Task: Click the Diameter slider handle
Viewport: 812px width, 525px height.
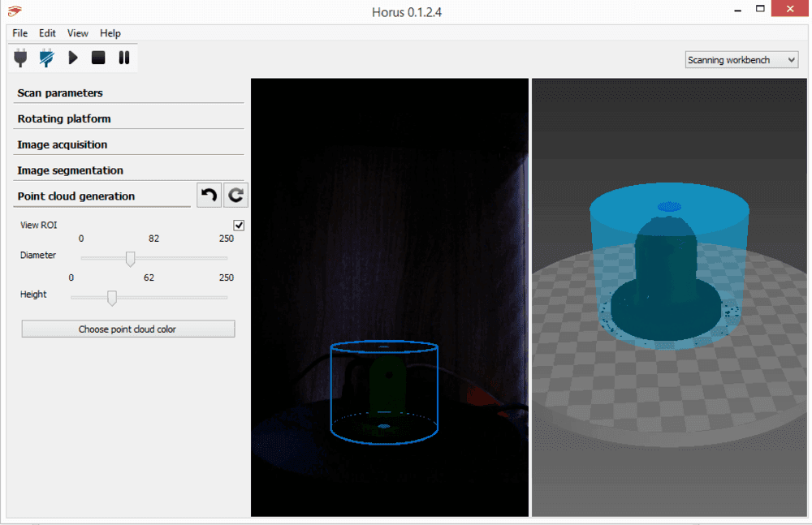Action: pyautogui.click(x=131, y=258)
